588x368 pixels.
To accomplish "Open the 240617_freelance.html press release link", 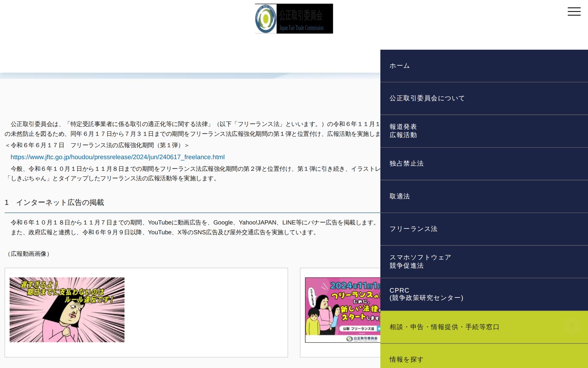I will (118, 157).
